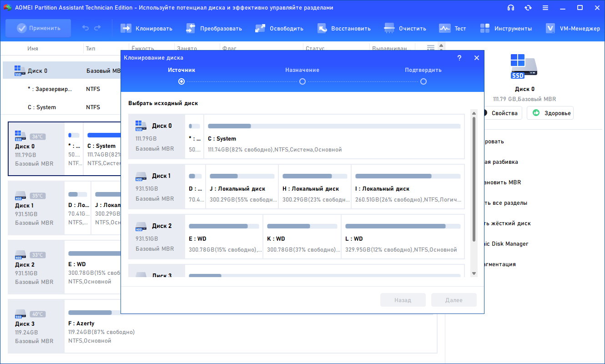Open the hamburger menu in the title bar
Viewport: 605px width, 364px height.
tap(545, 8)
